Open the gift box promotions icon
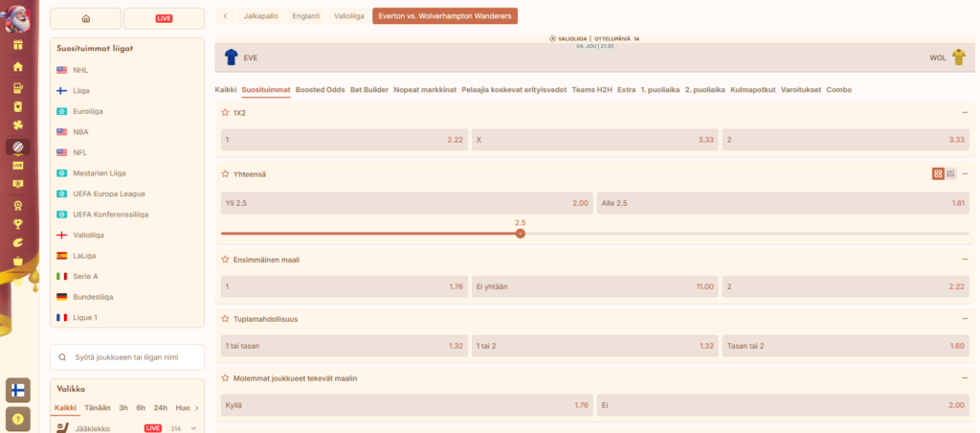Viewport: 980px width, 433px height. 18,46
